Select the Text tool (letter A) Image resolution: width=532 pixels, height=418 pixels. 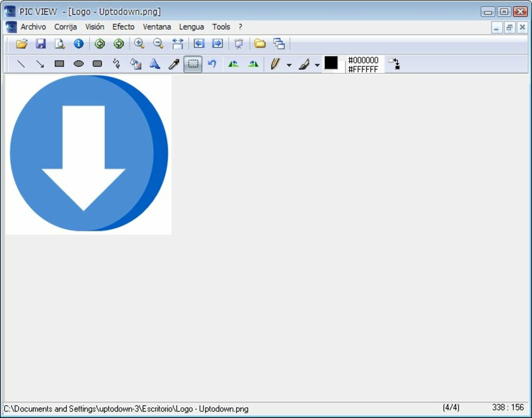tap(155, 64)
